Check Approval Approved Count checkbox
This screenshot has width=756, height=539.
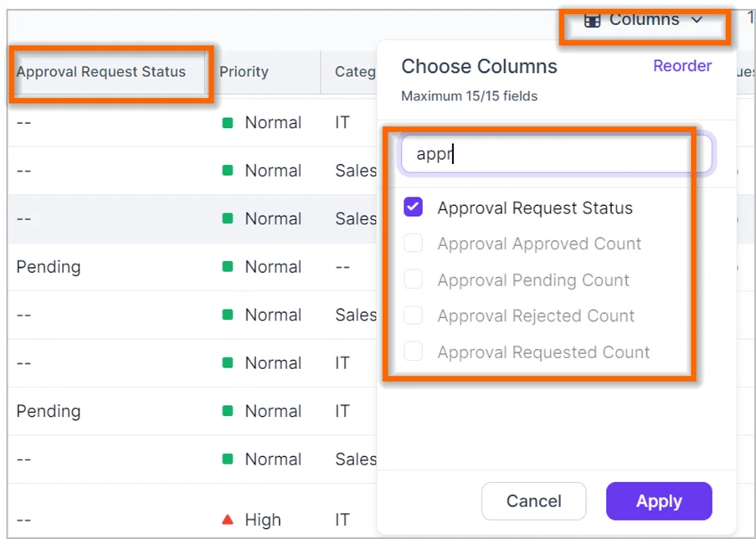coord(413,244)
